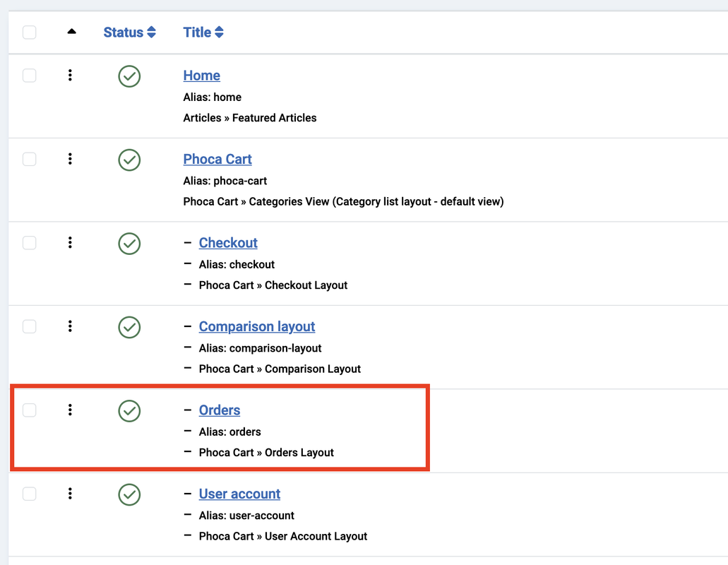Click 'Phoca Cart » User Account Layout' text
The image size is (728, 565).
point(283,536)
